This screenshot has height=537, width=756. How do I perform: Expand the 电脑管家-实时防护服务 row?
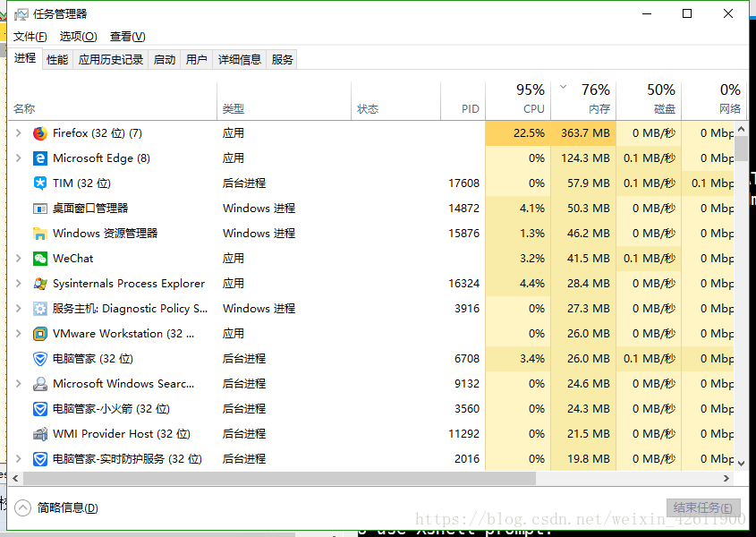click(x=19, y=459)
